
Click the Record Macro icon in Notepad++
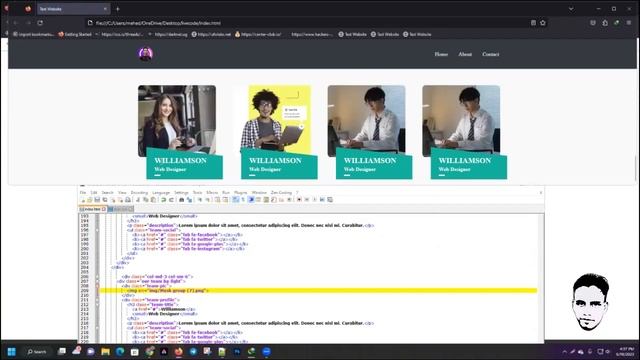pos(299,200)
